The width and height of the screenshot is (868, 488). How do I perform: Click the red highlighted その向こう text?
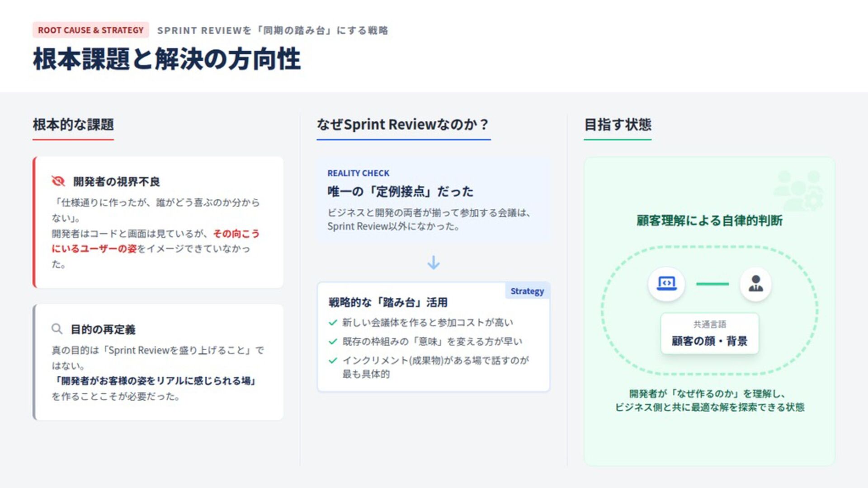[x=236, y=234]
